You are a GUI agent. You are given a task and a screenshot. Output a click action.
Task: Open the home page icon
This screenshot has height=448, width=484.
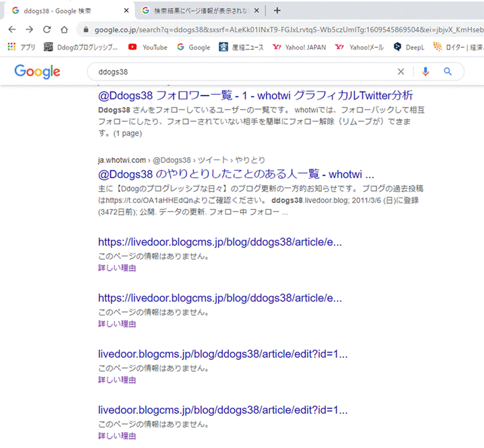click(x=64, y=30)
